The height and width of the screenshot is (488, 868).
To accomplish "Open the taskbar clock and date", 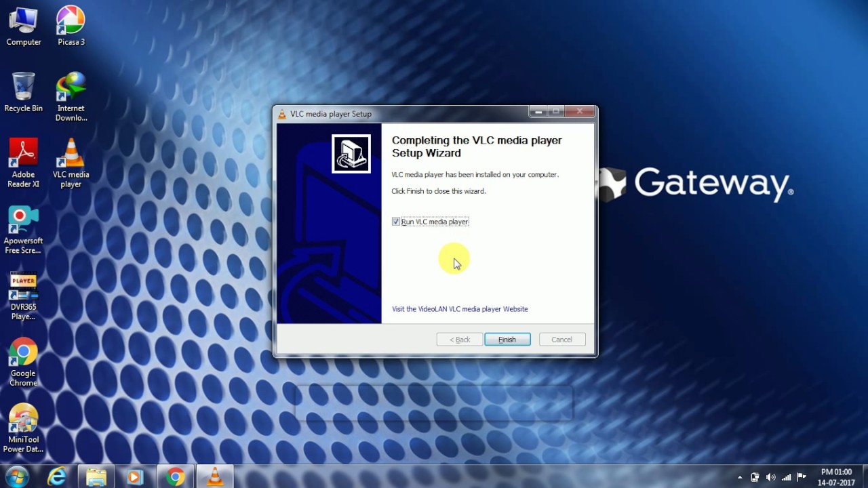I will [x=835, y=477].
